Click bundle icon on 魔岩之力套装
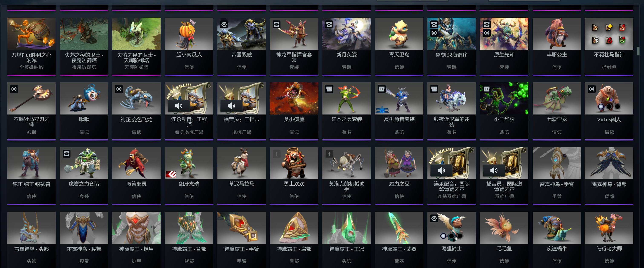The width and height of the screenshot is (644, 268). (x=66, y=154)
